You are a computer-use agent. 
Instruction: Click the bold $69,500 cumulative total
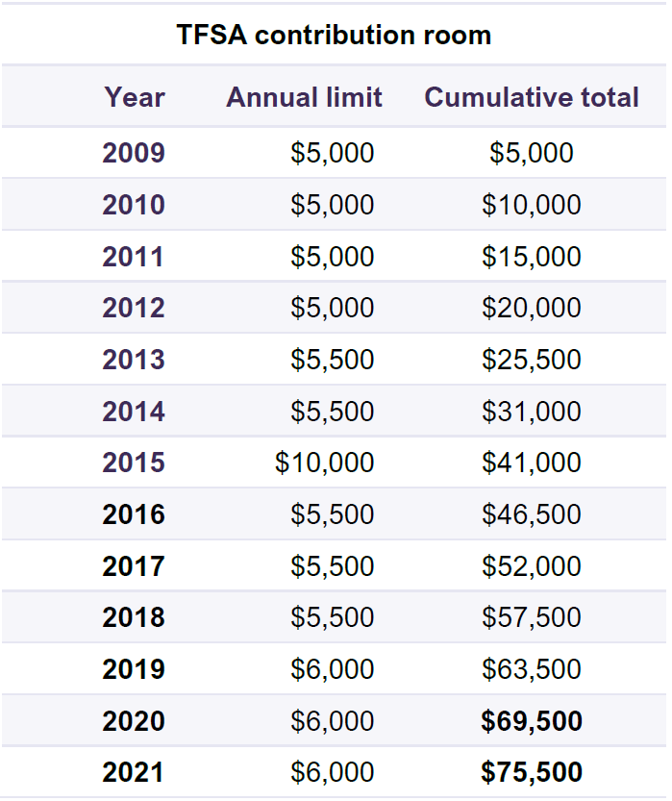[x=532, y=720]
